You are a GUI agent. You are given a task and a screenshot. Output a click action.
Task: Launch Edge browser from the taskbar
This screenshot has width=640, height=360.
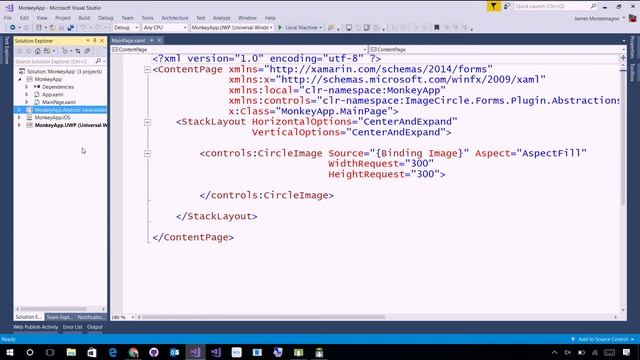pos(113,352)
